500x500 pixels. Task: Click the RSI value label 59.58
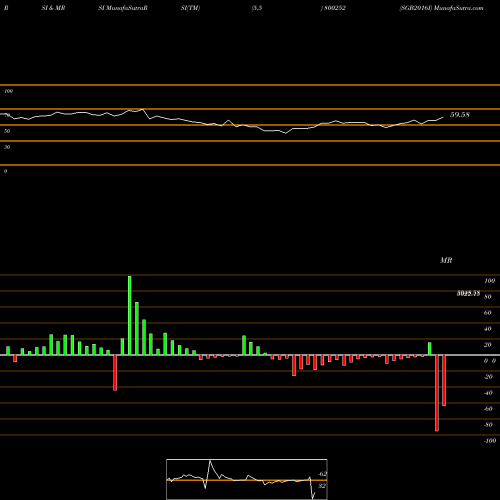click(x=460, y=115)
